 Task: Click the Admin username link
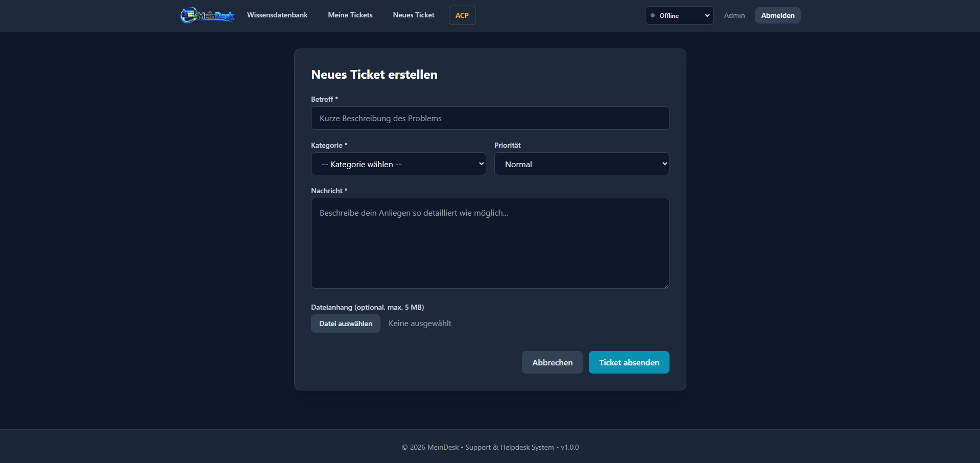(x=734, y=15)
